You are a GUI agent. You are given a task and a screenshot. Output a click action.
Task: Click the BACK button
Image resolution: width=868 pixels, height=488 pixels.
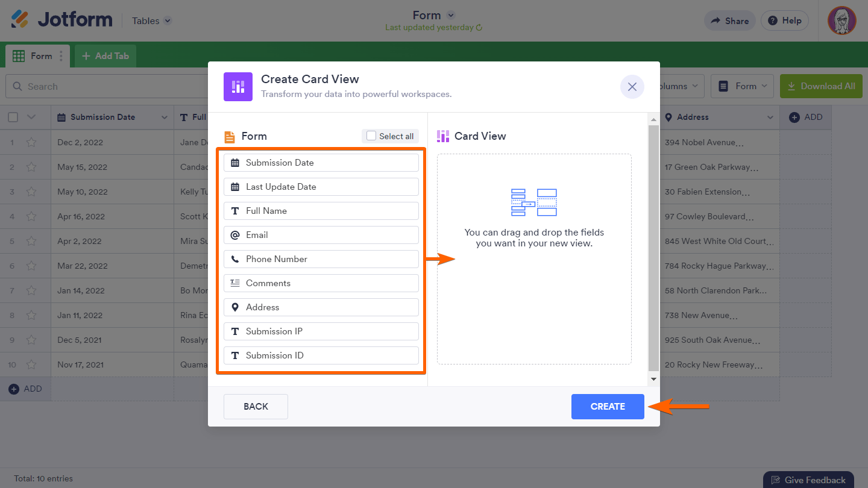[256, 407]
